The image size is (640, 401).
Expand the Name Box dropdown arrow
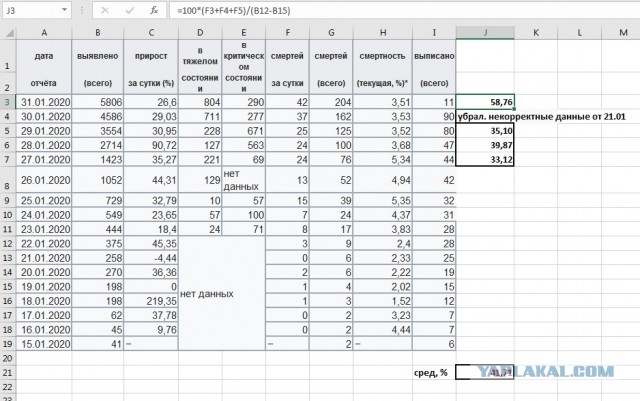[x=64, y=10]
